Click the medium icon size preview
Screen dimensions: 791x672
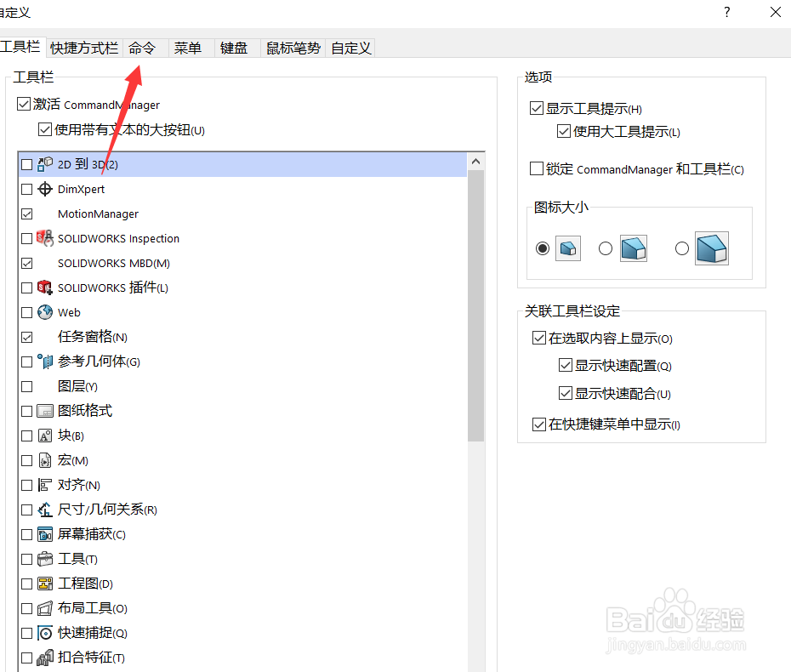coord(634,248)
